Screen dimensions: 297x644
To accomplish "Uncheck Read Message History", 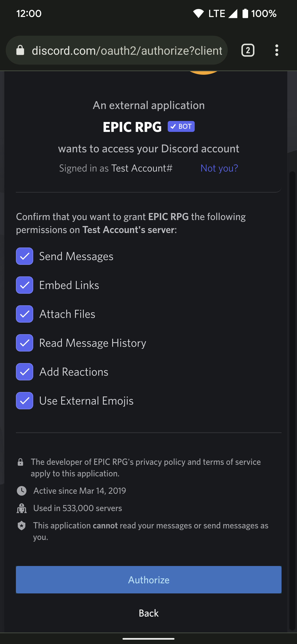I will click(x=24, y=343).
